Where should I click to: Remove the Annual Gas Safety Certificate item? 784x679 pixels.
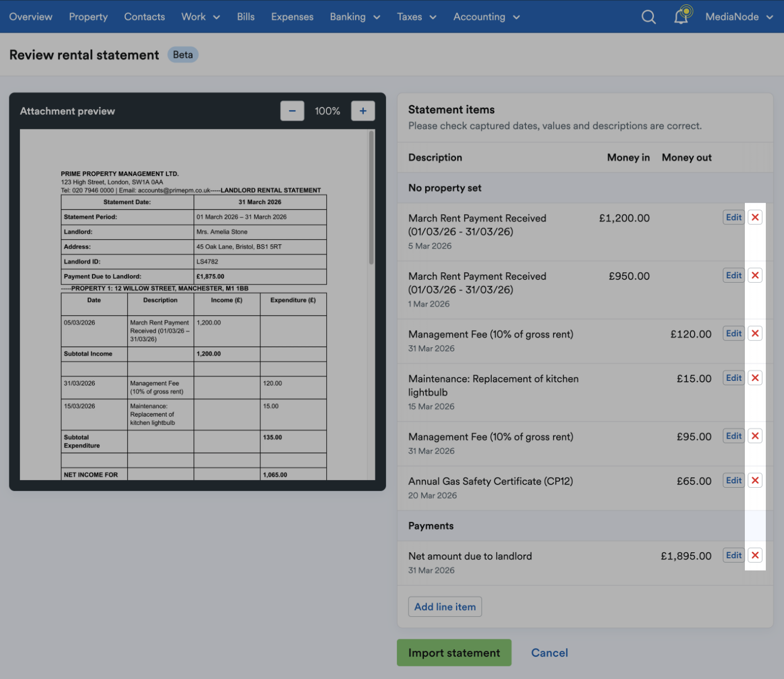tap(755, 481)
